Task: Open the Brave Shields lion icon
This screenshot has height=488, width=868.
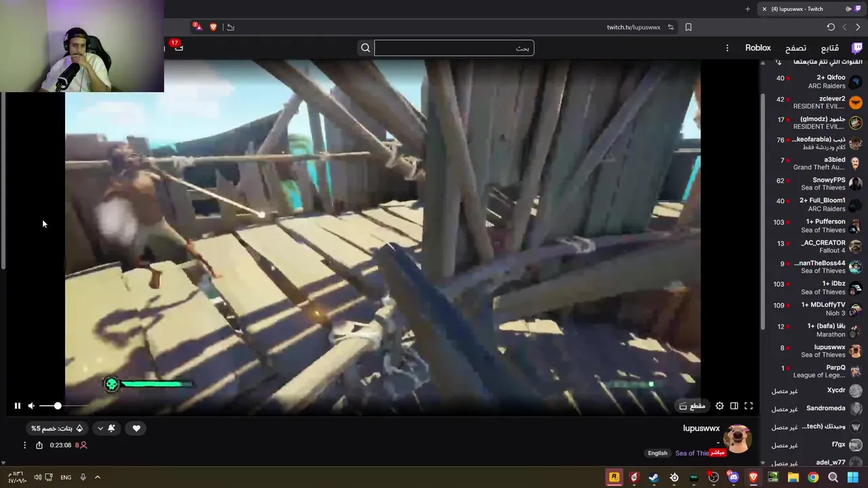Action: pos(214,27)
